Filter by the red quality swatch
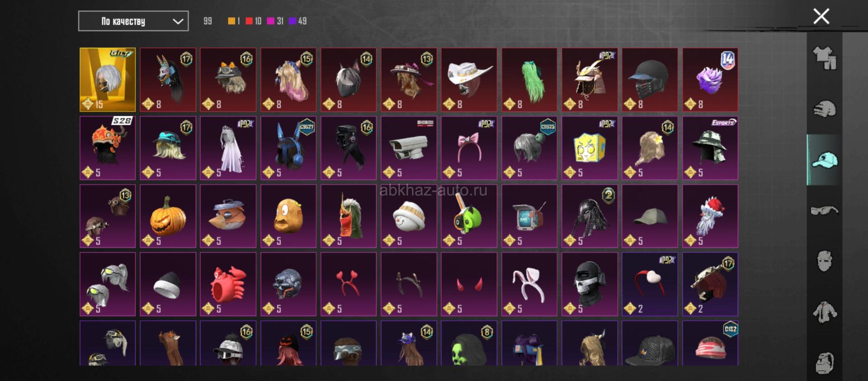The height and width of the screenshot is (381, 868). (249, 21)
